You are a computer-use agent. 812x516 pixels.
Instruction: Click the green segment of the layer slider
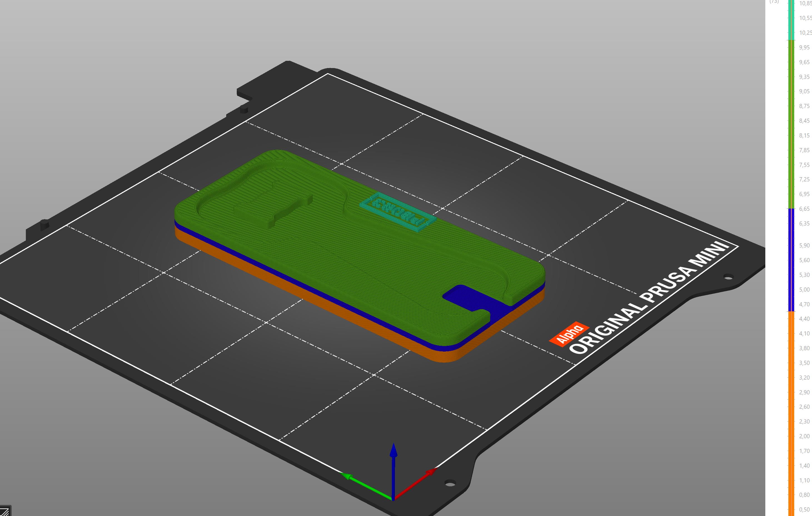(x=791, y=125)
